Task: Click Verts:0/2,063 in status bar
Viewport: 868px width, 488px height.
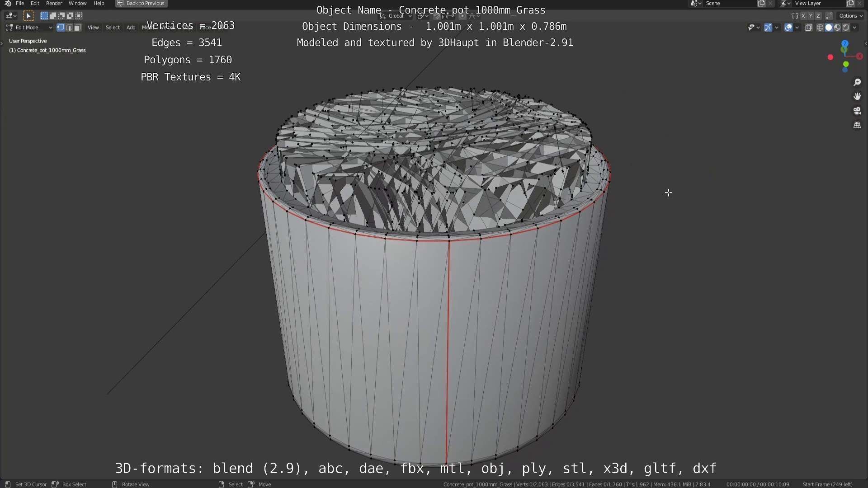Action: (x=532, y=484)
